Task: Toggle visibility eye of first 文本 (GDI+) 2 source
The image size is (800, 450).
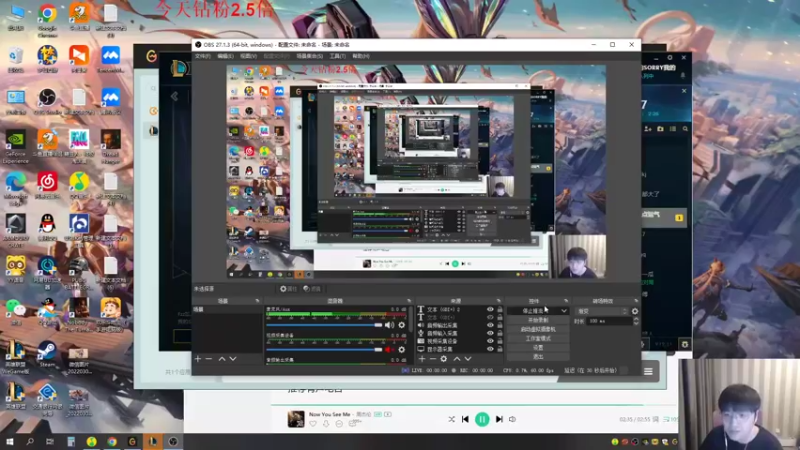Action: click(x=490, y=309)
